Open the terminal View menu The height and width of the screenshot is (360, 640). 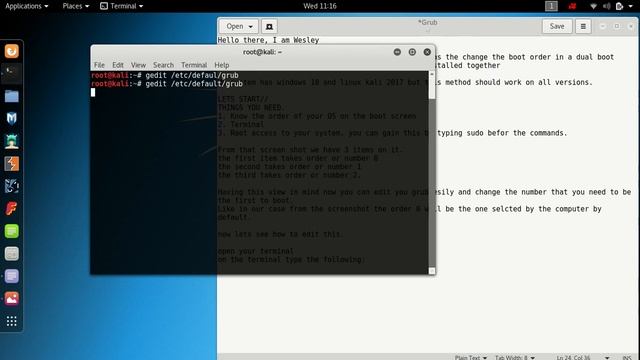138,65
